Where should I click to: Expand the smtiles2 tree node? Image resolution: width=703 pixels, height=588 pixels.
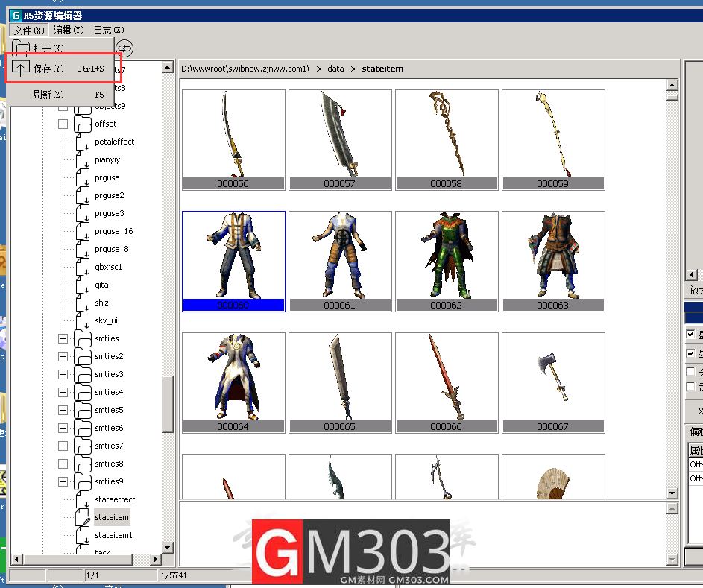coord(63,356)
